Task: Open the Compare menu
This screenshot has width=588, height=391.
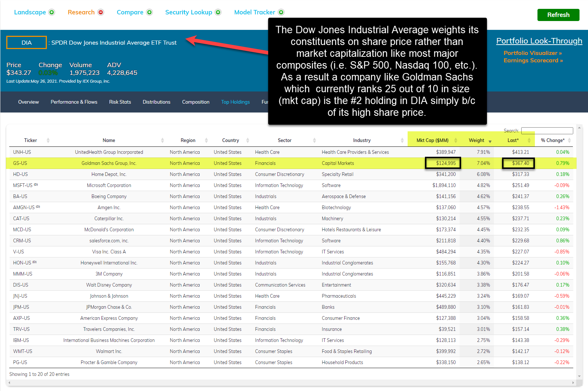Action: [x=130, y=12]
